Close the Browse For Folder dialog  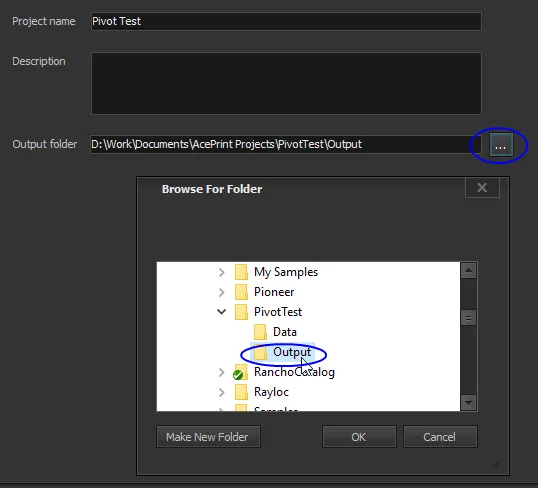tap(482, 188)
